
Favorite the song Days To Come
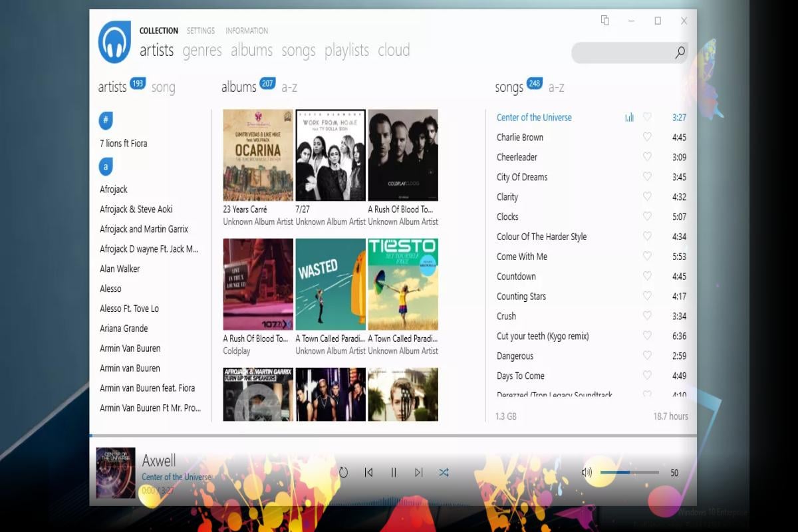(x=647, y=376)
